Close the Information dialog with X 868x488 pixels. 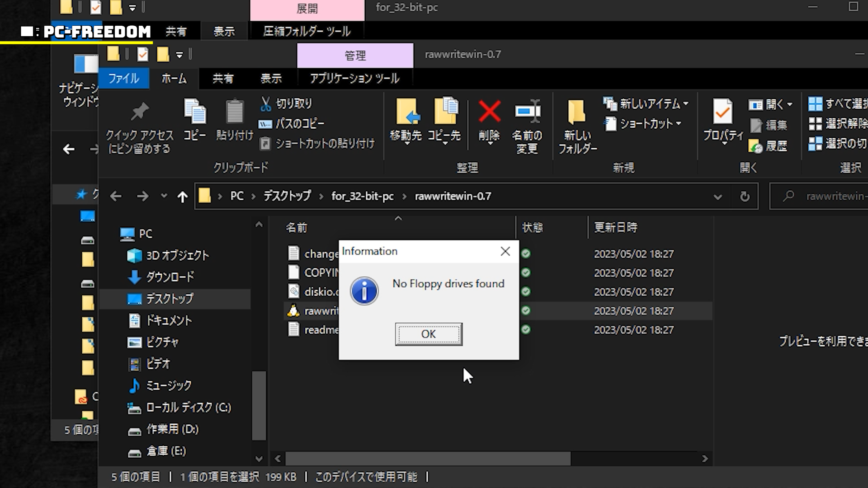pyautogui.click(x=505, y=252)
